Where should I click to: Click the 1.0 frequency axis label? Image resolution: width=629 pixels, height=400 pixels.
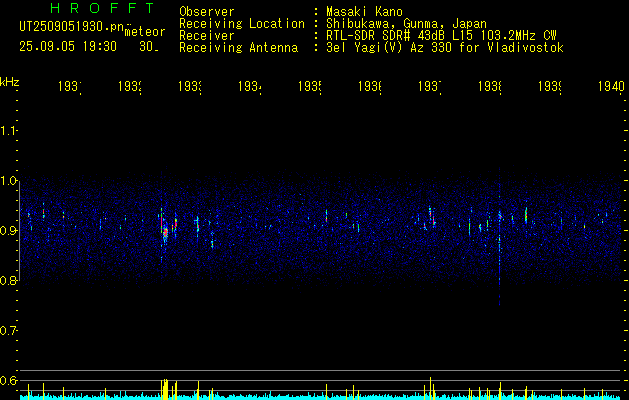click(x=8, y=181)
